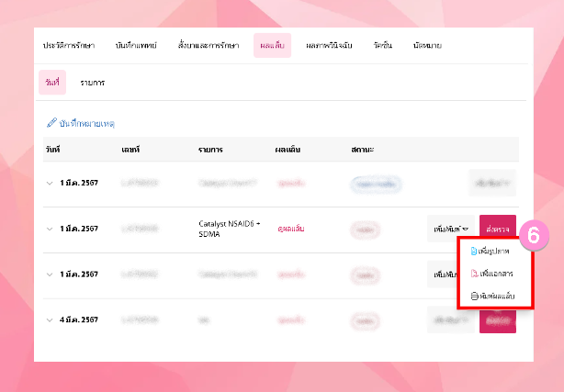This screenshot has width=564, height=392.
Task: Select the pink วันที่ sub-tab
Action: tap(52, 83)
